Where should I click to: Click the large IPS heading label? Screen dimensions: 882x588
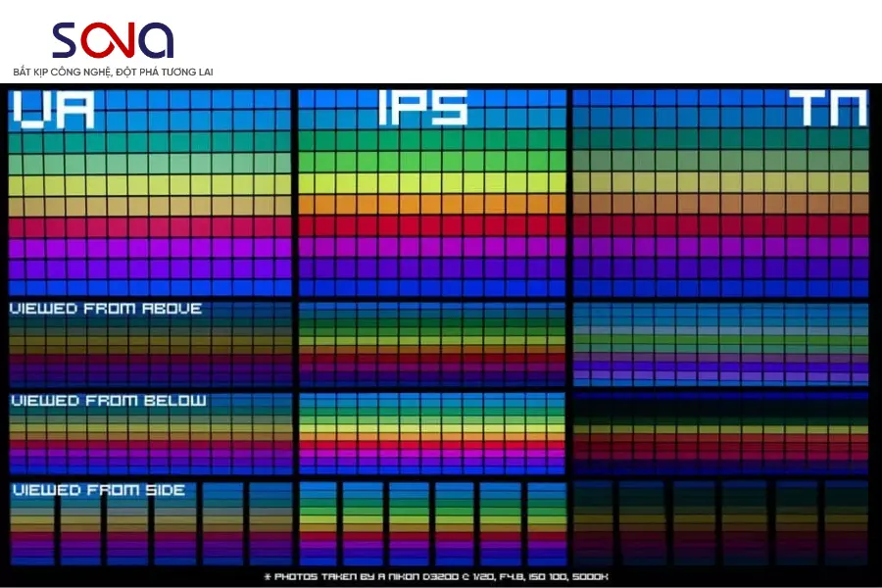(x=423, y=108)
